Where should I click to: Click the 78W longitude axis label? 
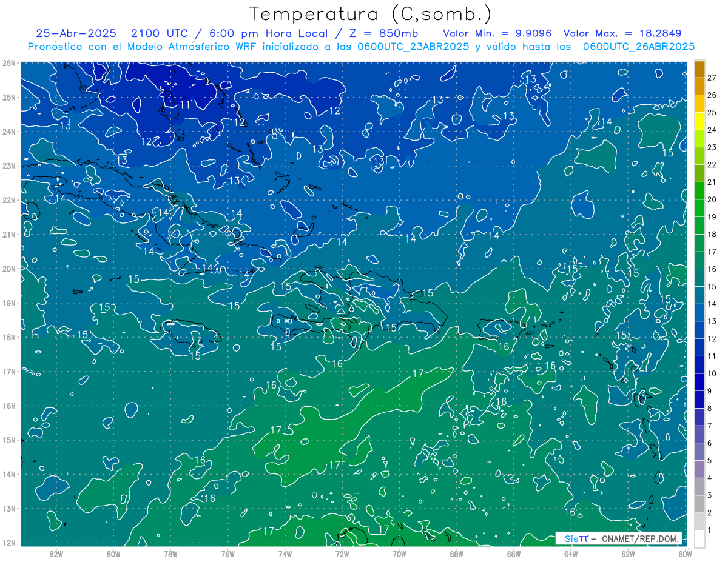170,554
